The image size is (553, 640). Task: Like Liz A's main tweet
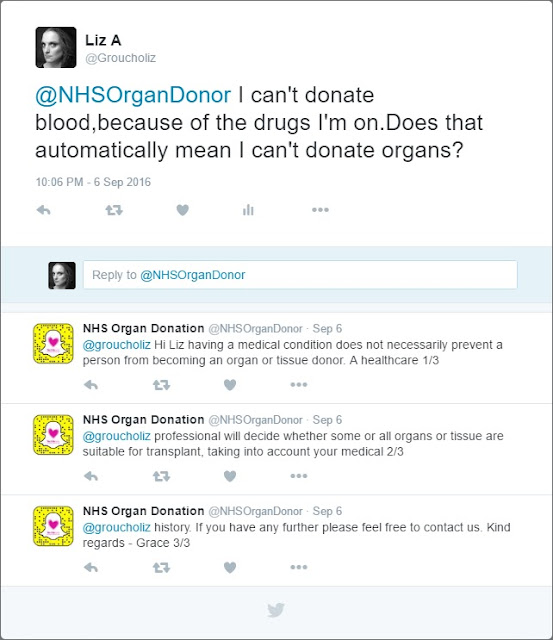[182, 210]
